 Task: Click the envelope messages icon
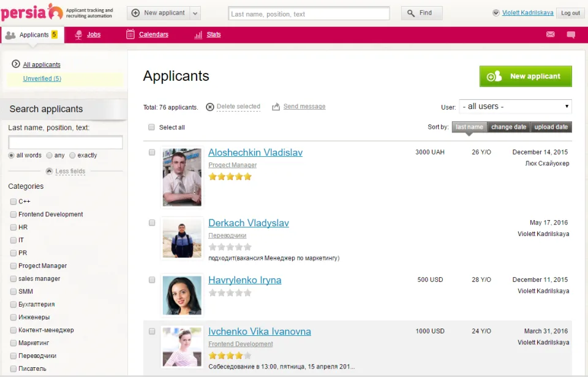point(550,34)
